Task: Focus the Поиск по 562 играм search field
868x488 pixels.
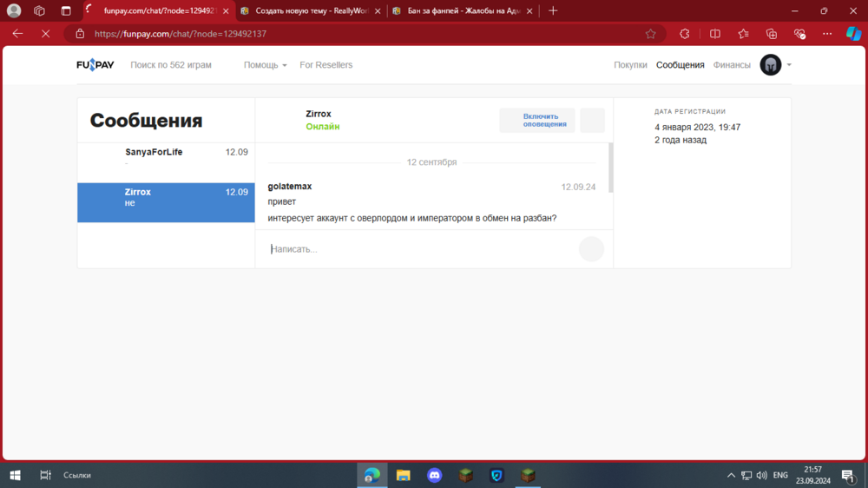Action: (170, 65)
